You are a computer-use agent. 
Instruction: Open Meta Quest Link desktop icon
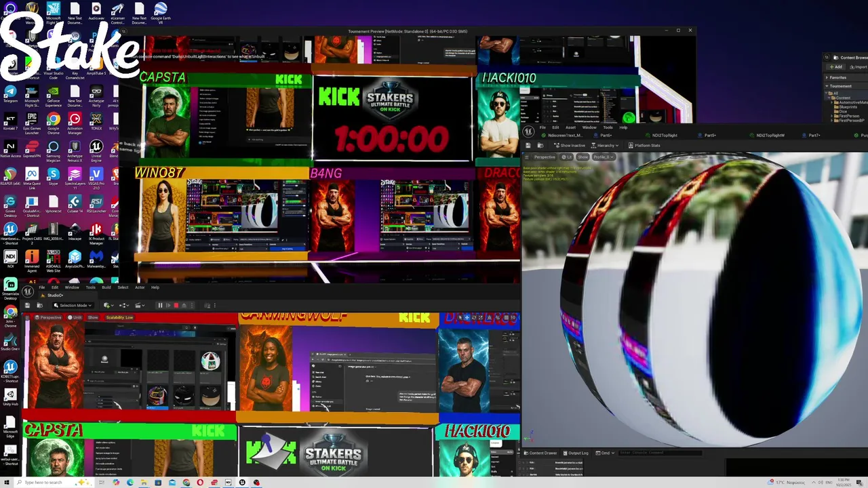tap(32, 177)
